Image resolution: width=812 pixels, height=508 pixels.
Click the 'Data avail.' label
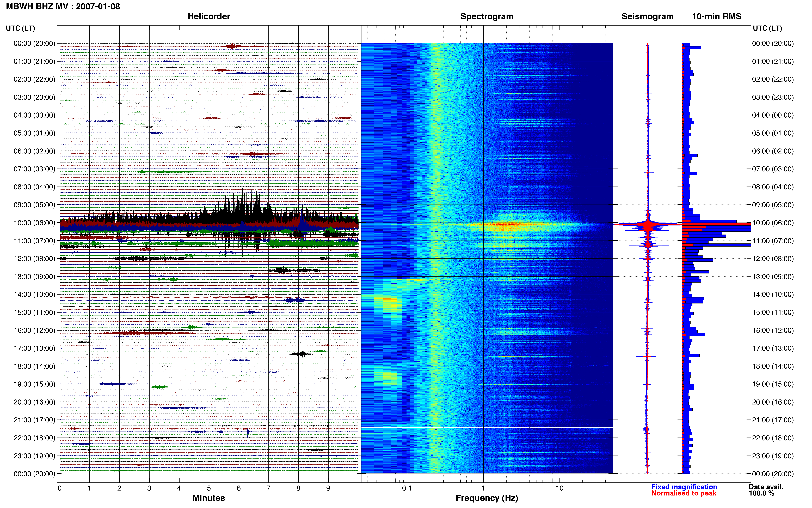[x=766, y=487]
